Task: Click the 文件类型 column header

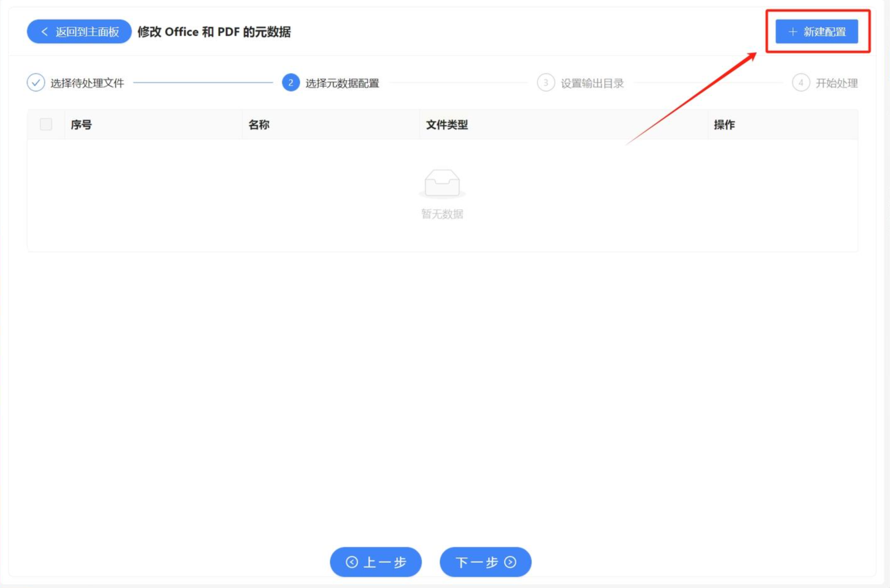Action: tap(447, 125)
